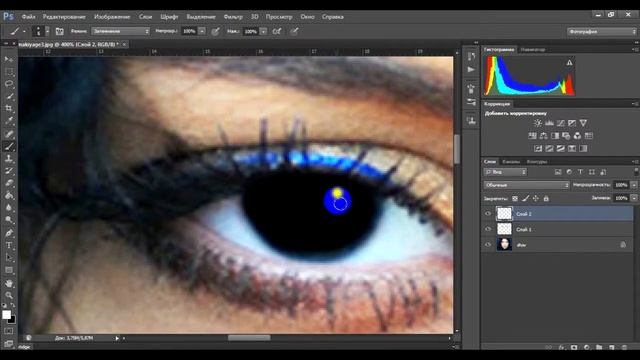Image resolution: width=640 pixels, height=360 pixels.
Task: Select the Type tool
Action: (9, 245)
